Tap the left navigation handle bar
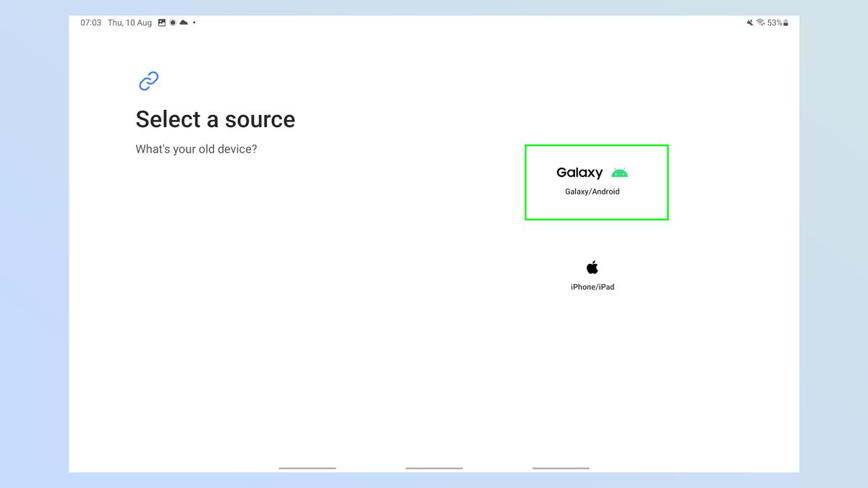Image resolution: width=868 pixels, height=488 pixels. (307, 468)
